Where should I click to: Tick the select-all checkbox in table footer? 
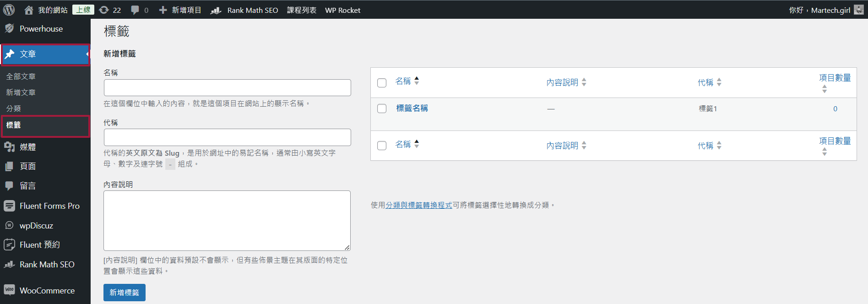(382, 146)
